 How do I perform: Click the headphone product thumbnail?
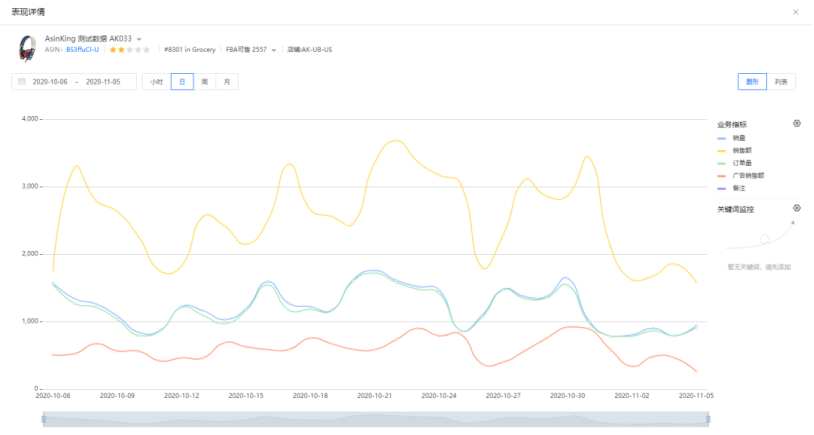click(x=27, y=48)
